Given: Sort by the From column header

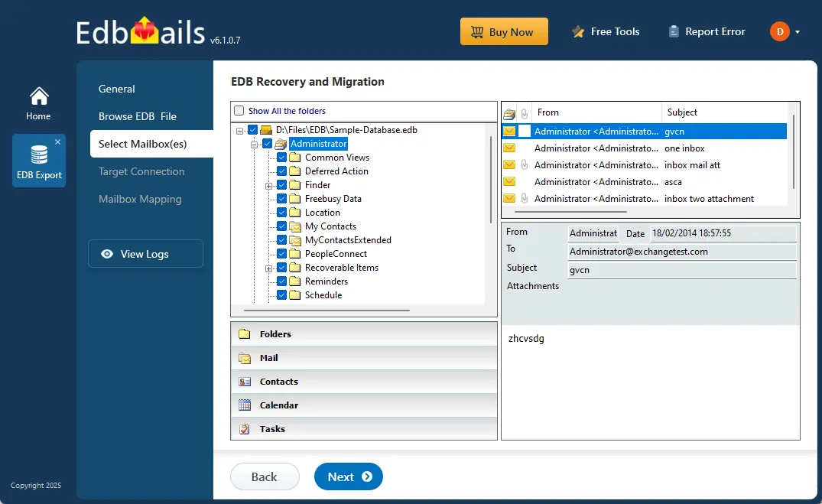Looking at the screenshot, I should [x=596, y=112].
